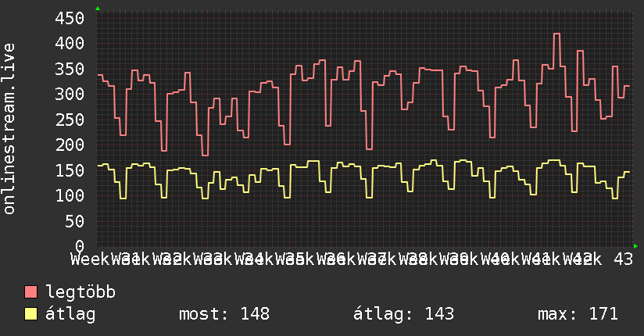Click the highest pink peak near 420
644x336 pixels.
tap(556, 34)
